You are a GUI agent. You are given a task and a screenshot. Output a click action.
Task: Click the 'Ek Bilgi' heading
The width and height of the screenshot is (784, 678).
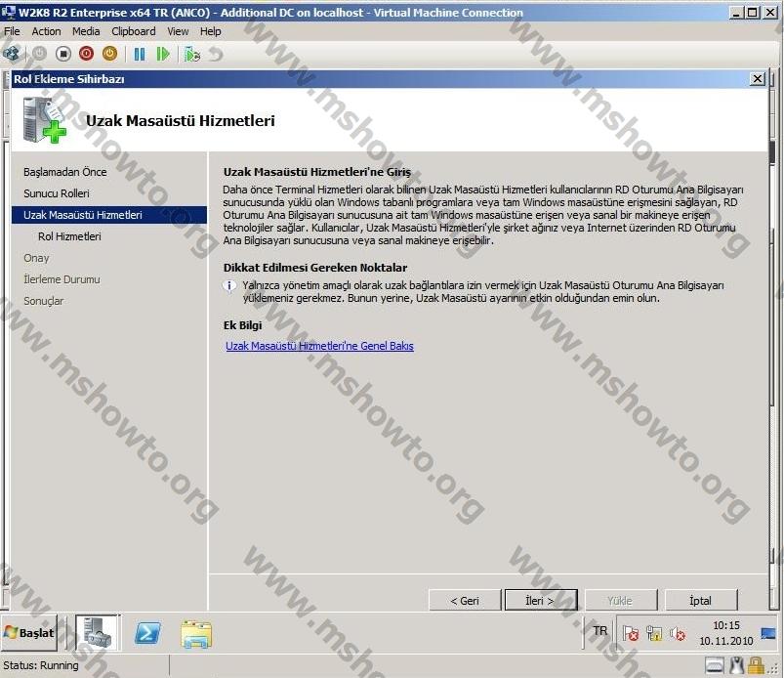[242, 325]
